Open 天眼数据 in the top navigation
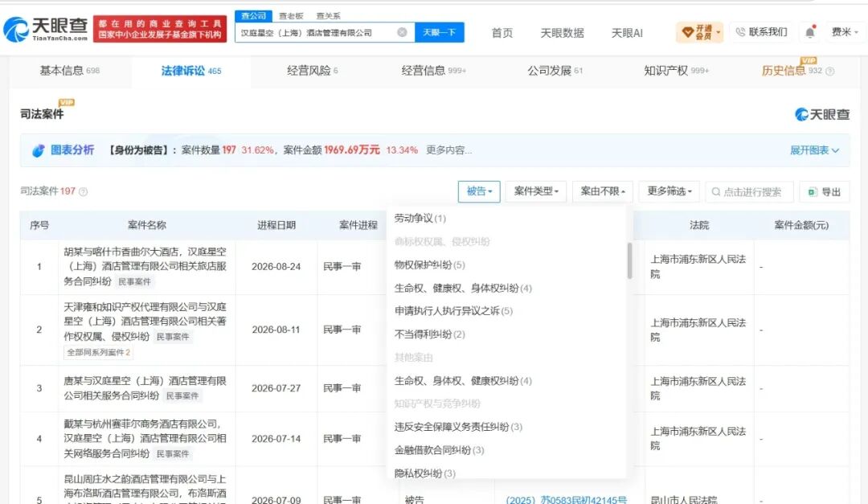This screenshot has width=868, height=504. 562,33
